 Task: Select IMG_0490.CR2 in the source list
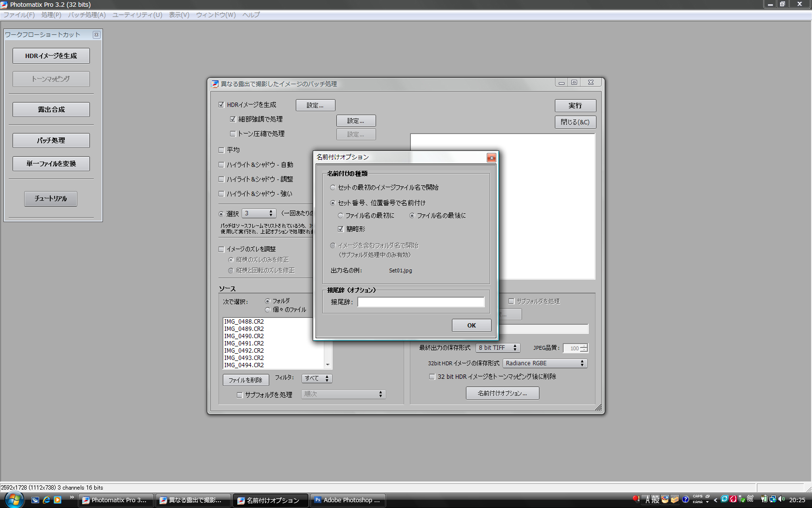pos(244,336)
